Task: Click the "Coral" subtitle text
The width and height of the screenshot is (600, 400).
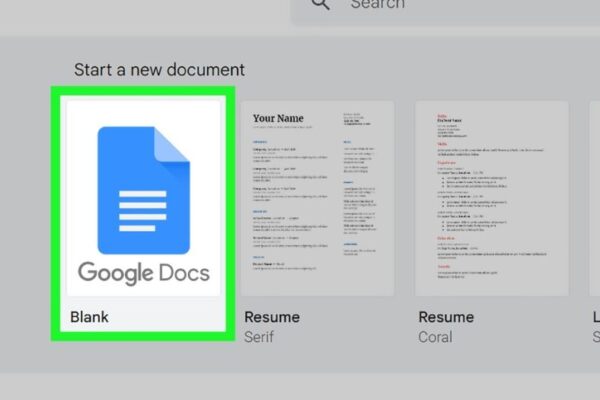Action: pos(436,337)
